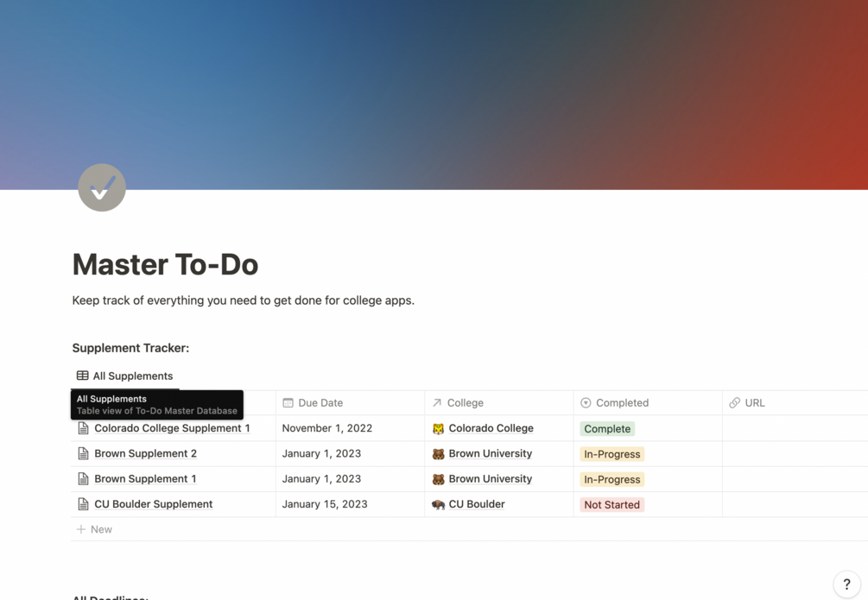868x600 pixels.
Task: Open the help question mark button
Action: [x=846, y=584]
